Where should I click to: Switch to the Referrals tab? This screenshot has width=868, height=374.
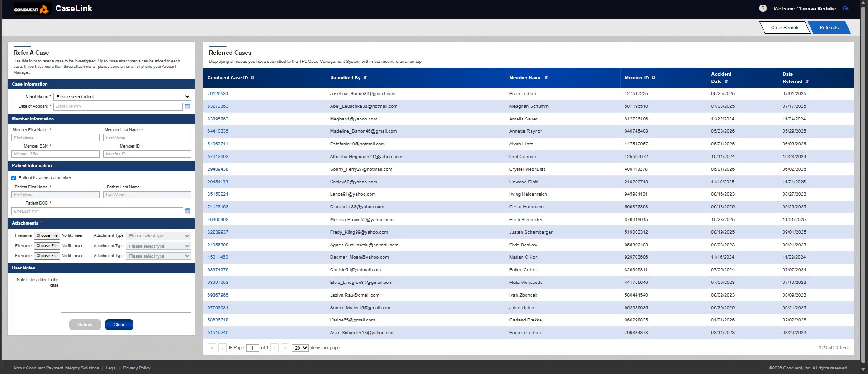829,28
